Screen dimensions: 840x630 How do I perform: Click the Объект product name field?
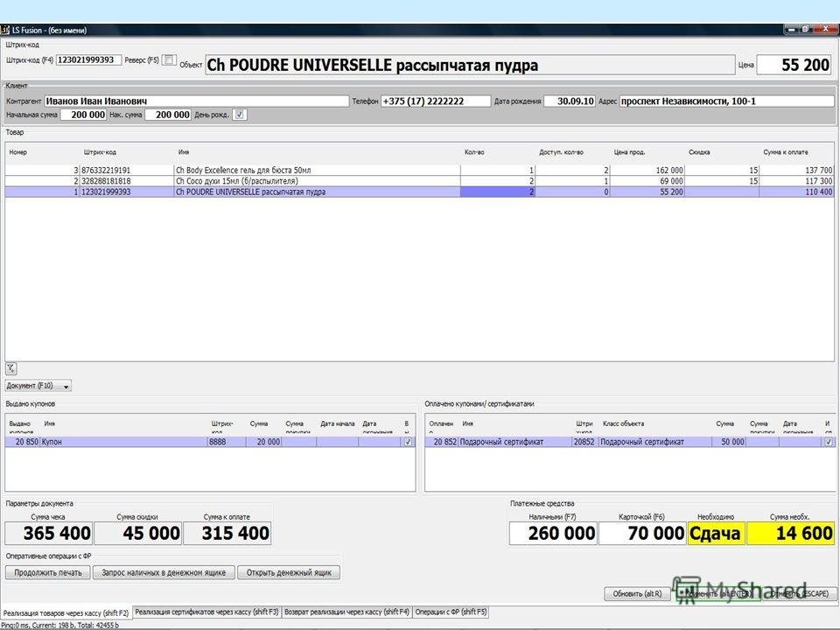tap(470, 66)
